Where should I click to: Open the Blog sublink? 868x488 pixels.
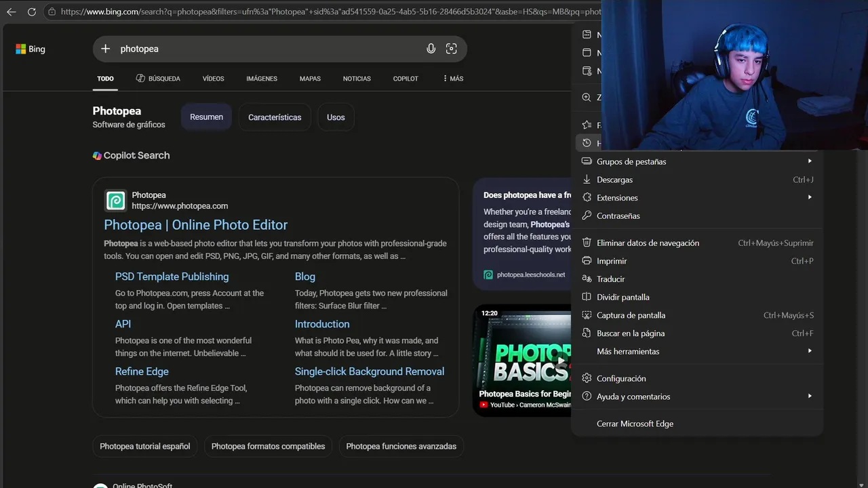(305, 277)
